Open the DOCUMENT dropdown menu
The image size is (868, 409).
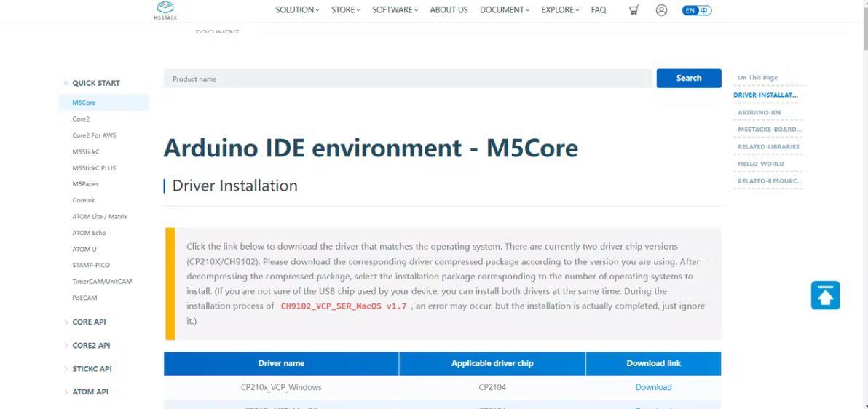click(505, 10)
